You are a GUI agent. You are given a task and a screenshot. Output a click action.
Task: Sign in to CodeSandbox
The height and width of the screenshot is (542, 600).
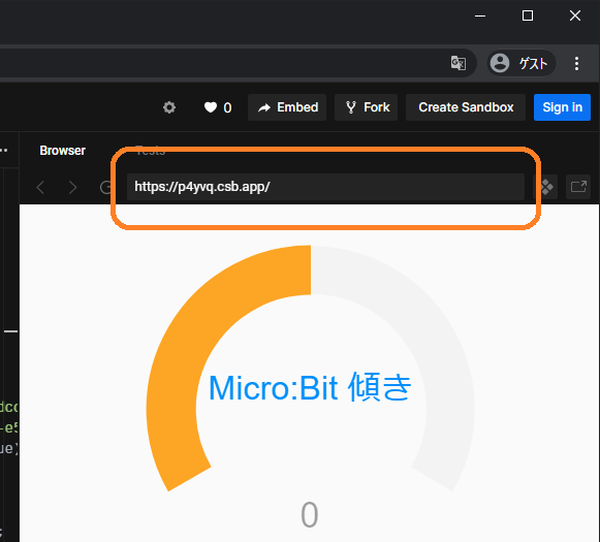[562, 108]
